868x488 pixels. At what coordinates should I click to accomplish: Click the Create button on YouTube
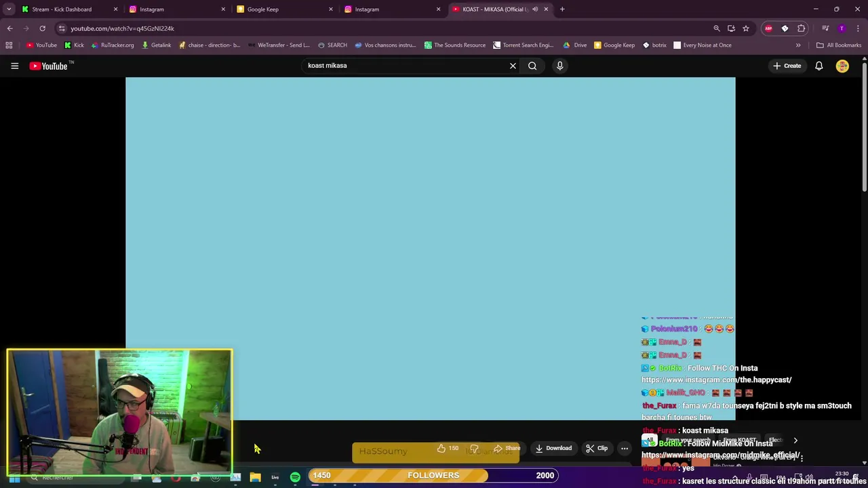coord(787,66)
